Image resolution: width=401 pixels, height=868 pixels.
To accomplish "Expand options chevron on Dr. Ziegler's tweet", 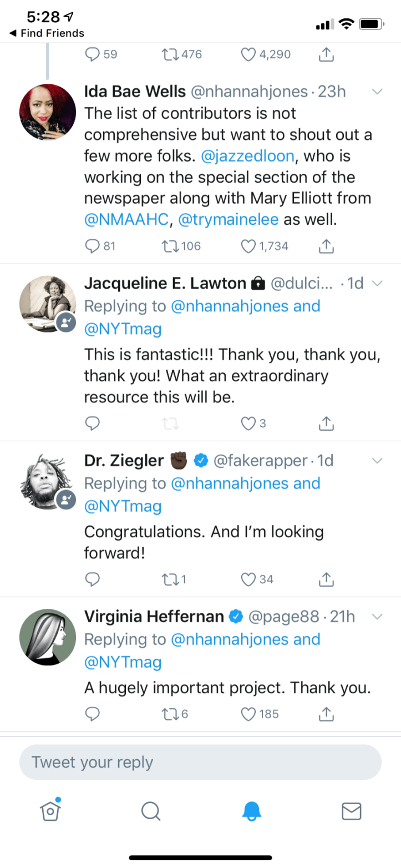I will (377, 461).
